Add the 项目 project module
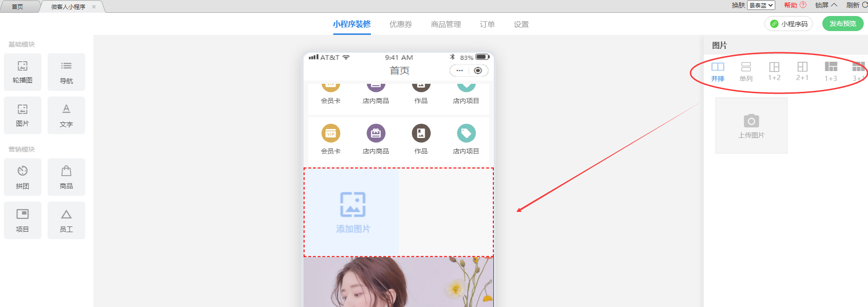 point(23,220)
